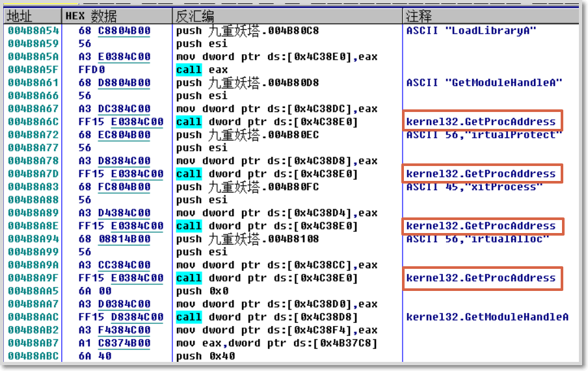Select address 004B8AA5

pyautogui.click(x=33, y=291)
